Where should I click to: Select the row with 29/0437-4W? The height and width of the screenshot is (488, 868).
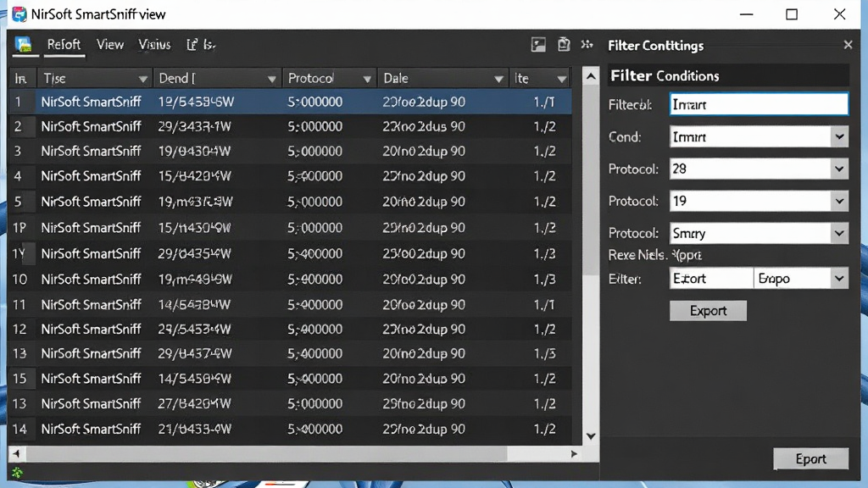[x=290, y=353]
